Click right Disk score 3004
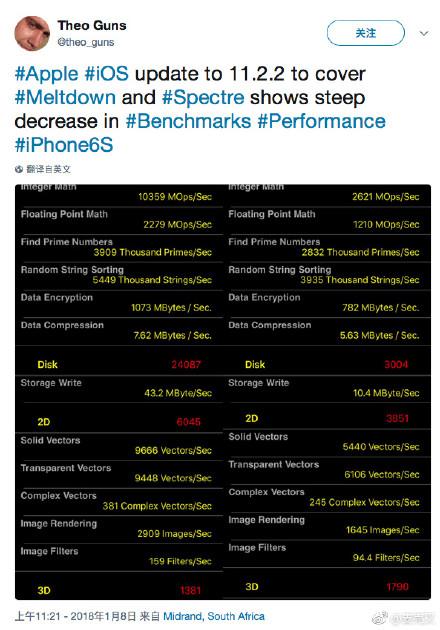440x630 pixels. point(396,364)
